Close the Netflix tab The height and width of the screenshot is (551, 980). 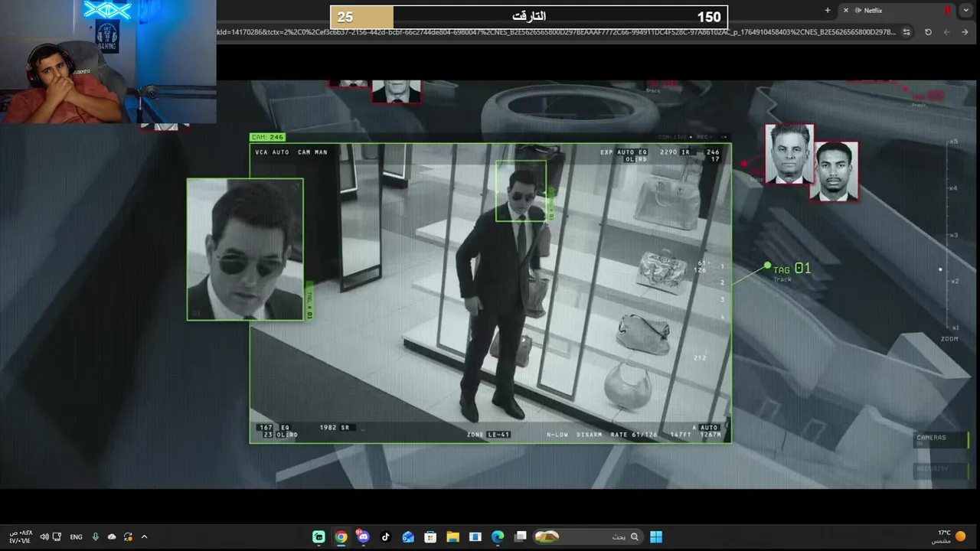845,10
